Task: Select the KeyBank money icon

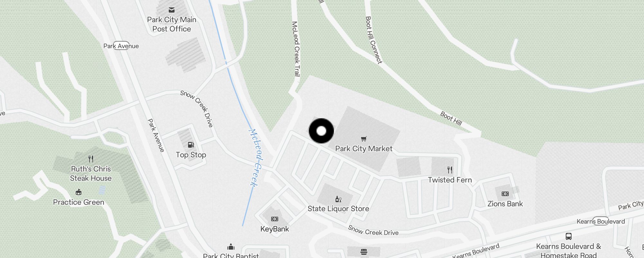Action: pos(274,219)
